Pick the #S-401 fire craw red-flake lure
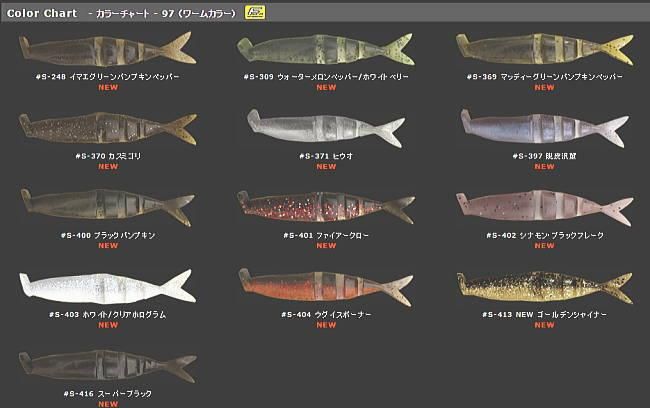Screen dimensions: 650x408 326,207
